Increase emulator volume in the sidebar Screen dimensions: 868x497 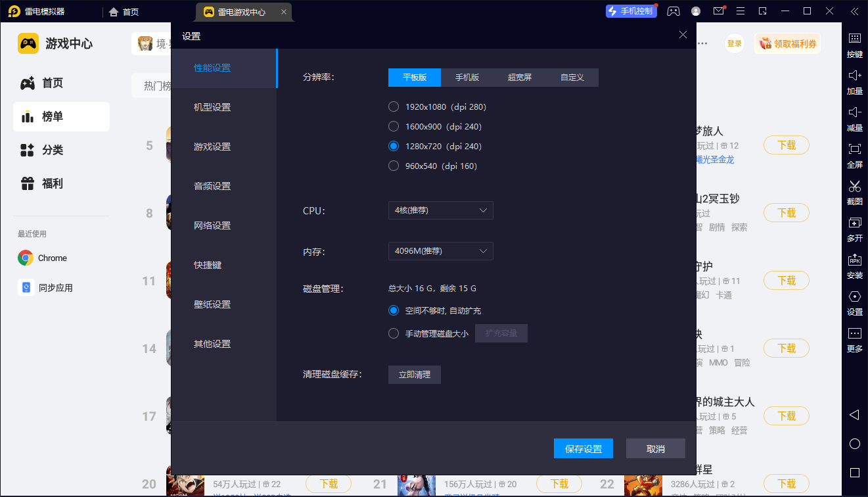pos(854,83)
